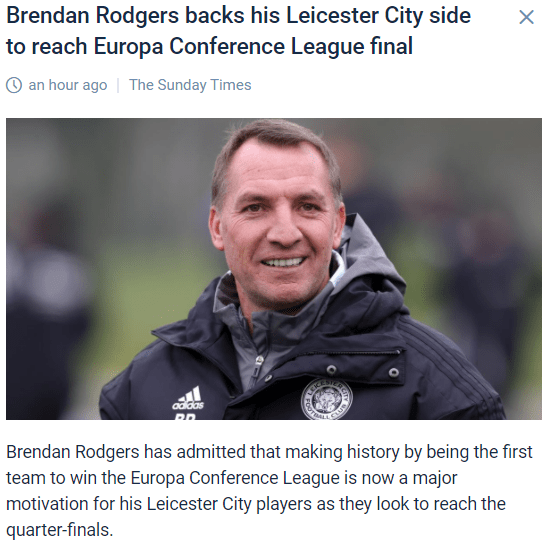The width and height of the screenshot is (547, 548).
Task: Click the vertical divider between timestamp and source
Action: click(x=118, y=85)
